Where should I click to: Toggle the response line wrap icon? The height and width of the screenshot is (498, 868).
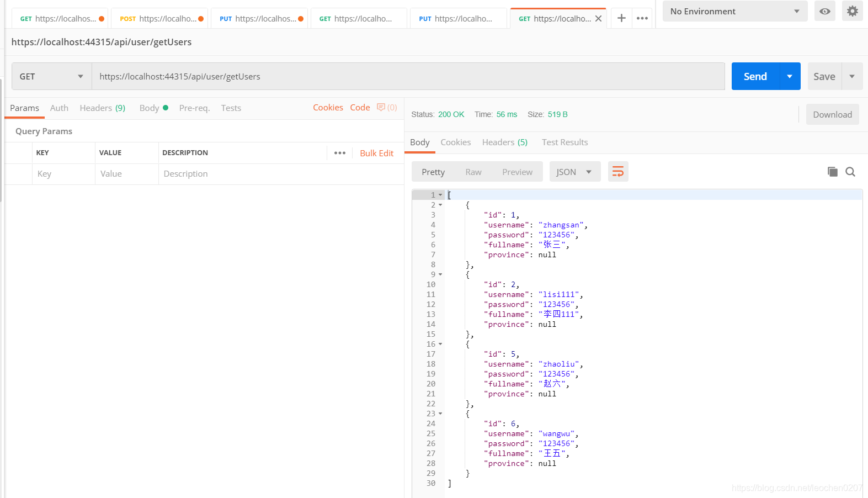point(618,172)
